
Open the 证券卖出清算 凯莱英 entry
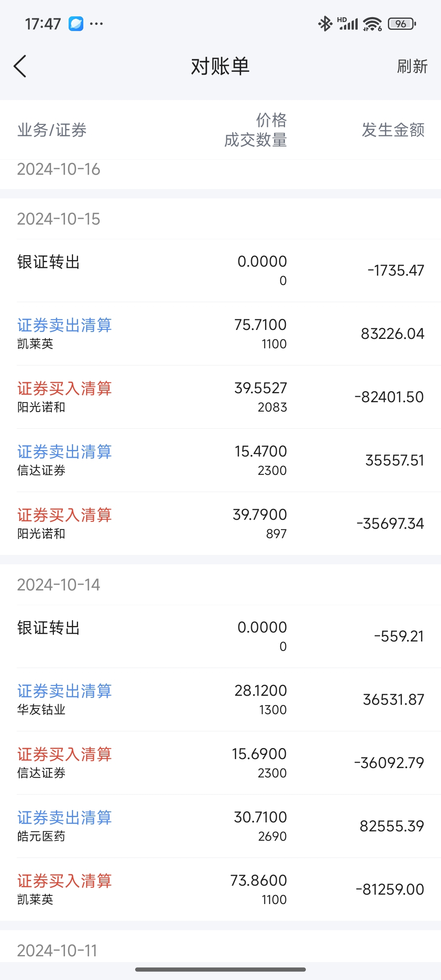tap(220, 334)
